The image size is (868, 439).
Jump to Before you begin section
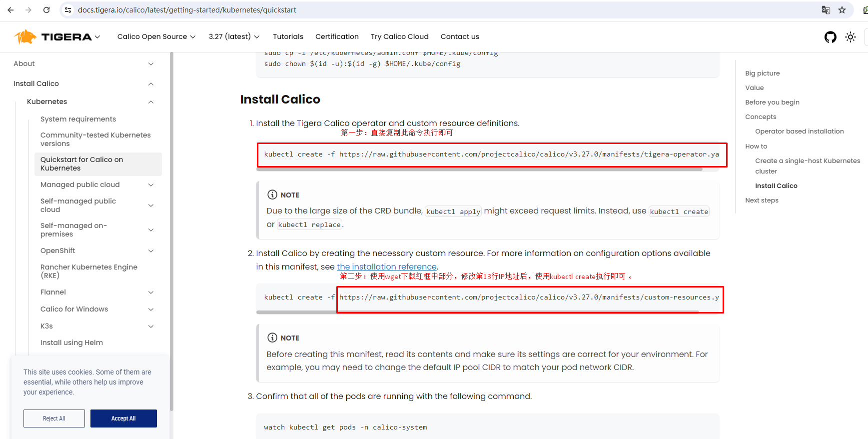click(772, 102)
